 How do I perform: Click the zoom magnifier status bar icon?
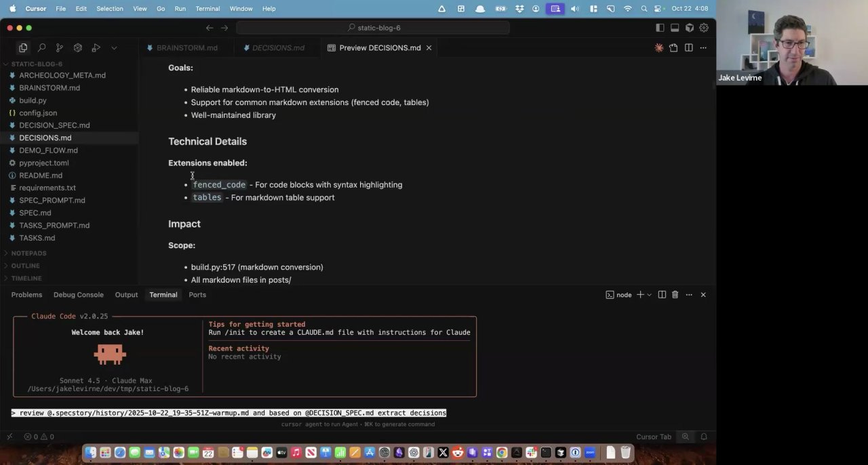(x=686, y=437)
